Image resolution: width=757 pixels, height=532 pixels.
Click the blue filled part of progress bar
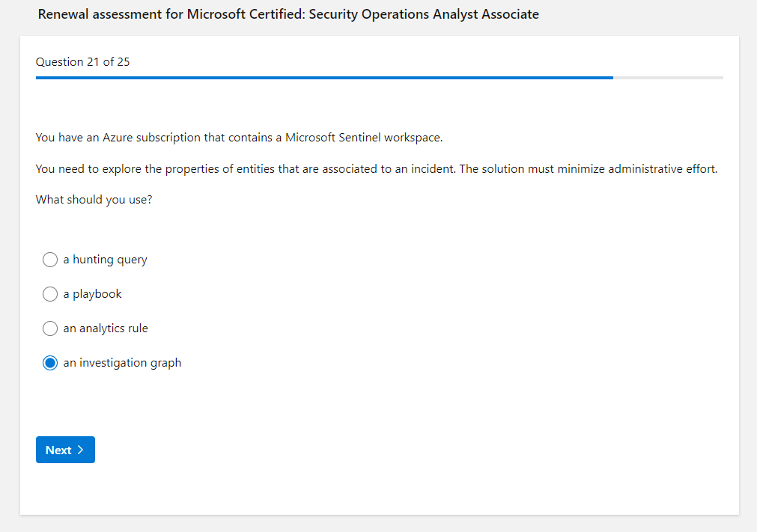point(322,78)
